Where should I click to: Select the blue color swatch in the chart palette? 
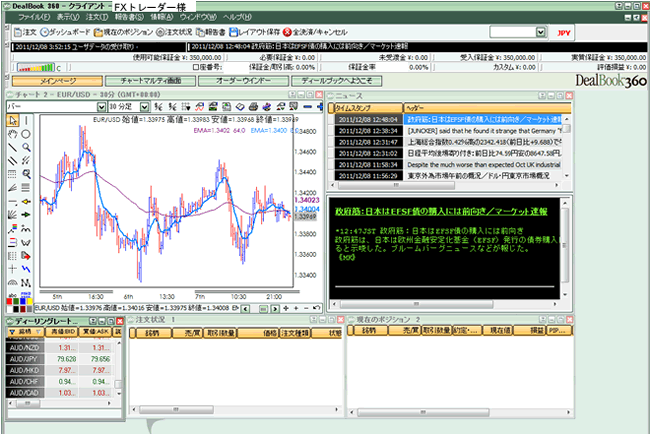tap(23, 302)
